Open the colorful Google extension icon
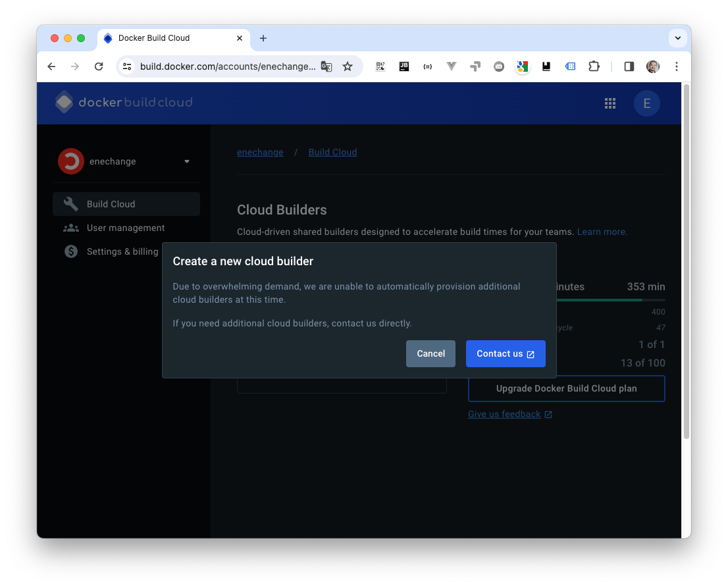This screenshot has height=587, width=728. click(523, 66)
